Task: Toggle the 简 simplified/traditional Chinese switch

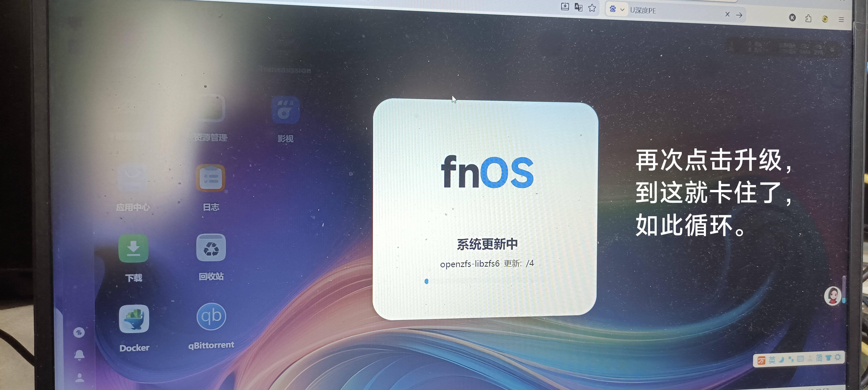Action: coord(819,358)
